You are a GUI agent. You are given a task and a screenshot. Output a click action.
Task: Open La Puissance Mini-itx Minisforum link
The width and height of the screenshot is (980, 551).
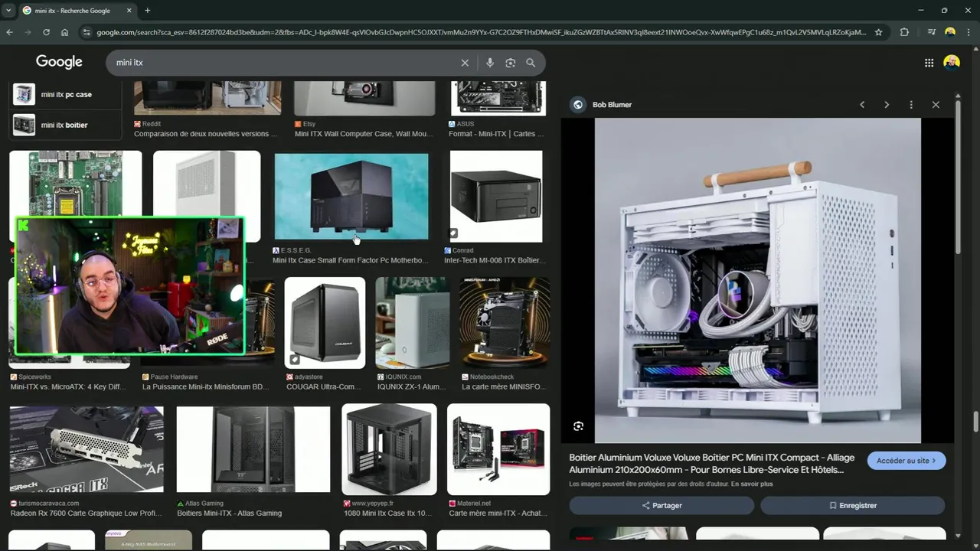coord(205,387)
